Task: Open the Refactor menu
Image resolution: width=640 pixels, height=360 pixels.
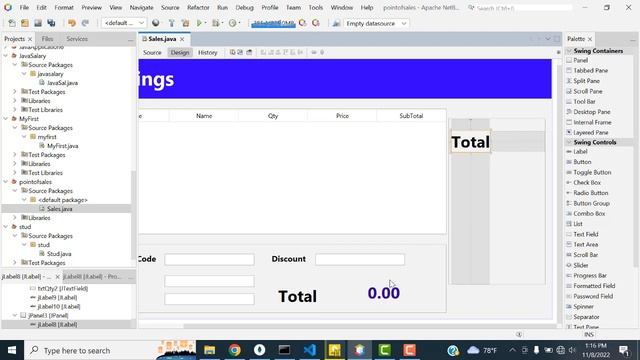Action: (198, 7)
